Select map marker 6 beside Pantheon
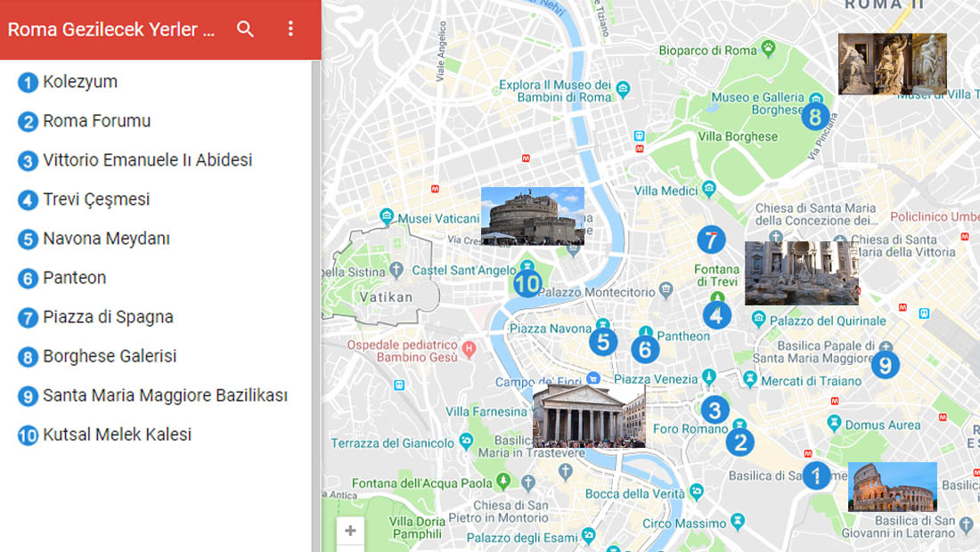This screenshot has width=980, height=552. (645, 350)
